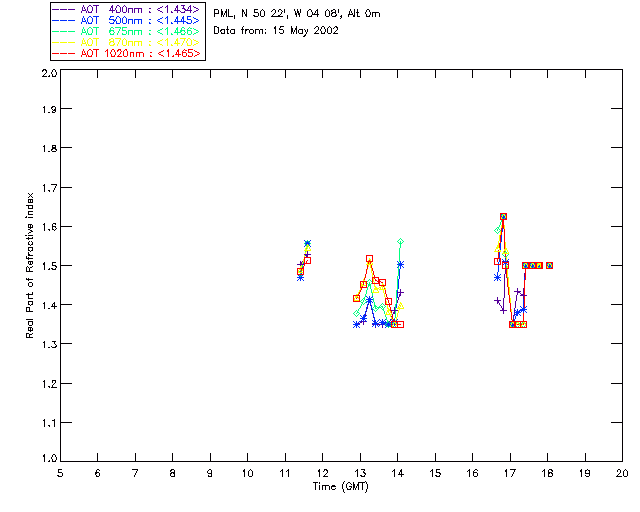
Task: Select the yellow AOT 870nm legend entry
Action: pyautogui.click(x=127, y=42)
